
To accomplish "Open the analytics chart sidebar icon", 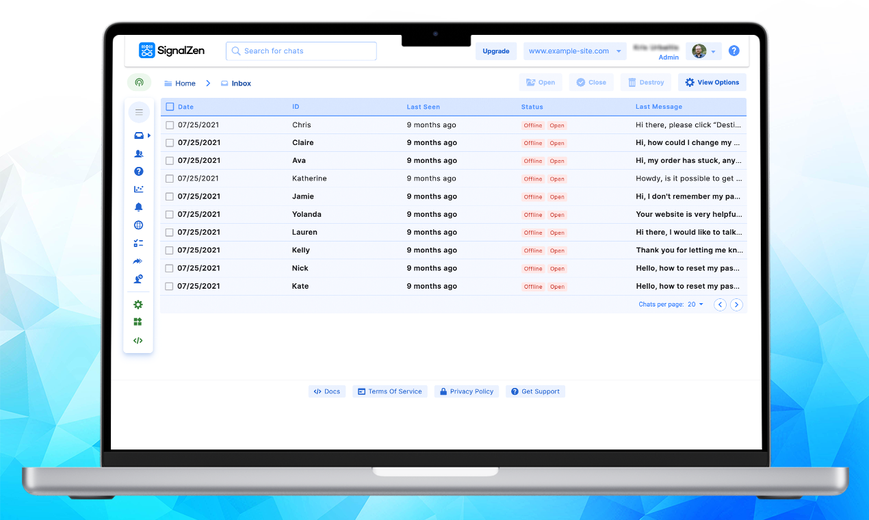I will point(139,189).
